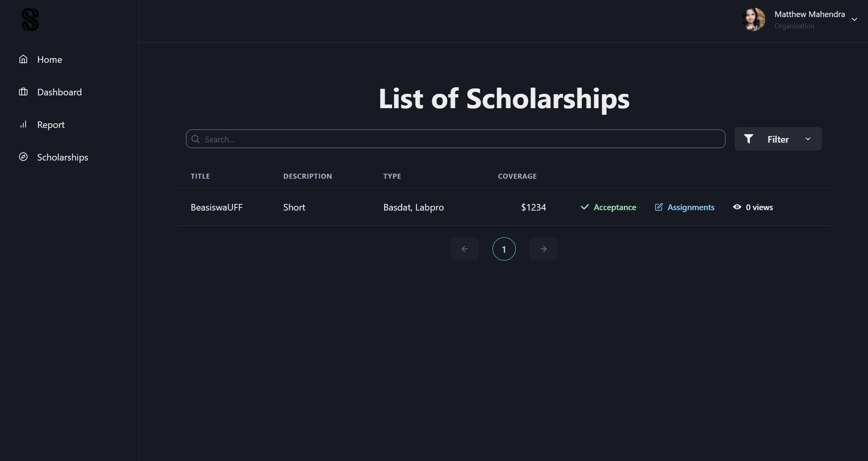Viewport: 868px width, 461px height.
Task: Open the Matthew Mahendra account chevron
Action: point(854,19)
